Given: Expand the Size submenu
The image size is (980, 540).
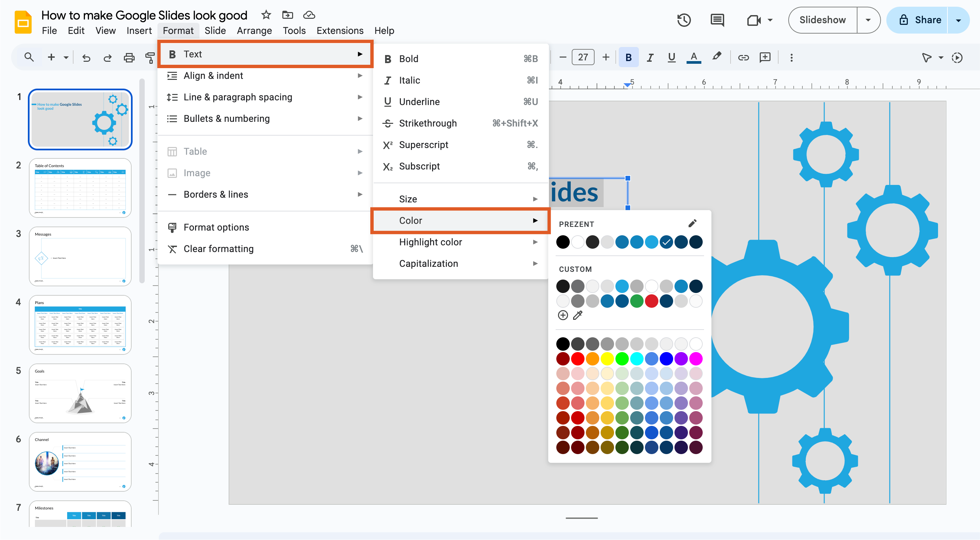Looking at the screenshot, I should pyautogui.click(x=461, y=199).
